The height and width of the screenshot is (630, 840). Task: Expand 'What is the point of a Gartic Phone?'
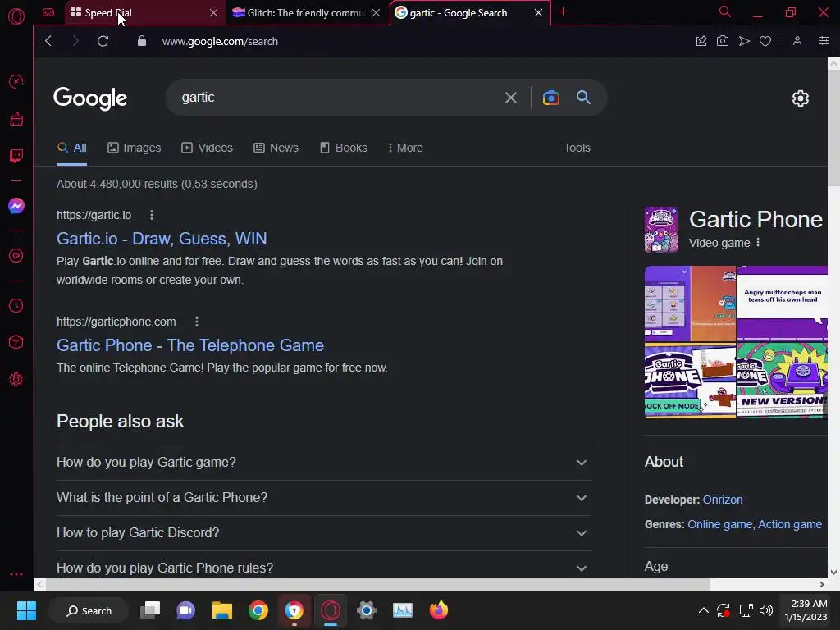click(323, 498)
